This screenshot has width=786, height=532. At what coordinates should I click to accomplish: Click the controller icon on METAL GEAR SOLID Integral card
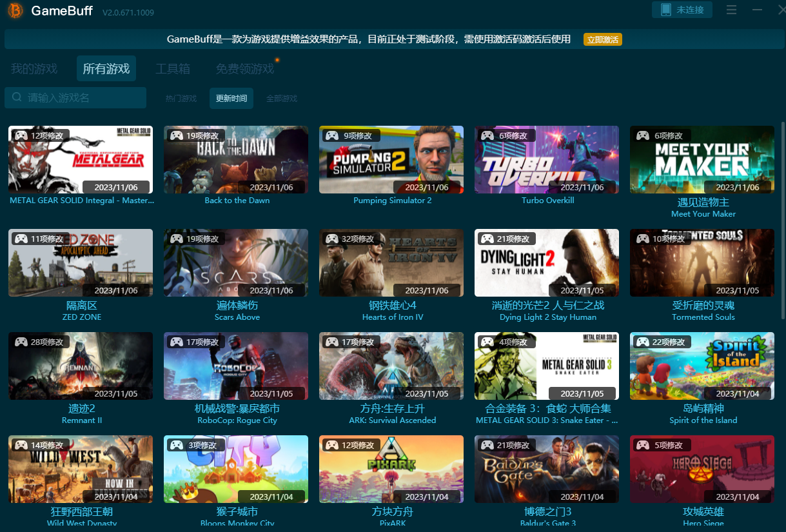(x=21, y=135)
